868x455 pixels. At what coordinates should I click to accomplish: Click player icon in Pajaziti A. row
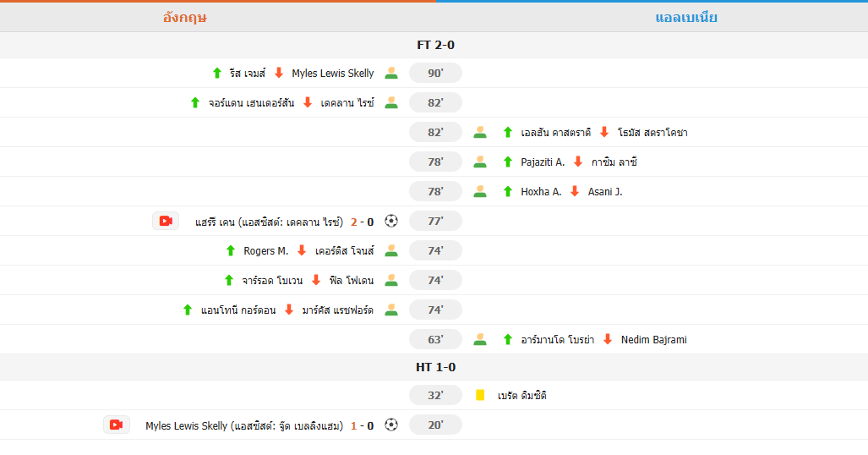click(480, 162)
